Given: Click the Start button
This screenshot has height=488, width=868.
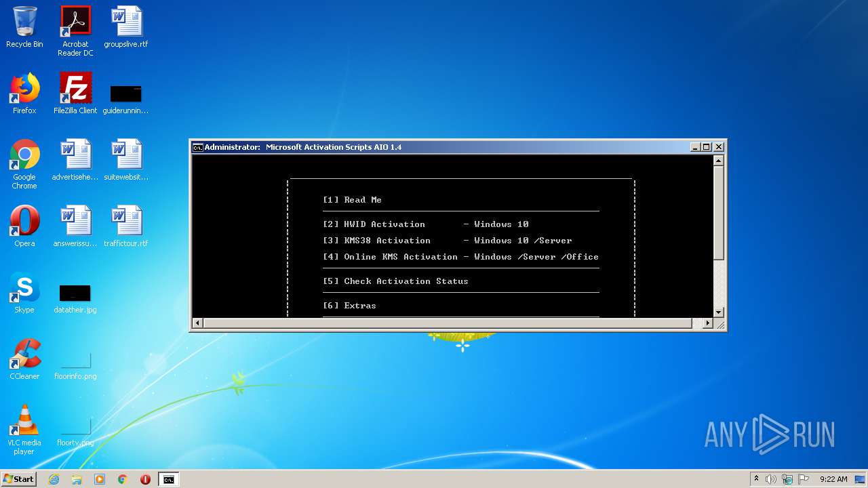Looking at the screenshot, I should [19, 479].
